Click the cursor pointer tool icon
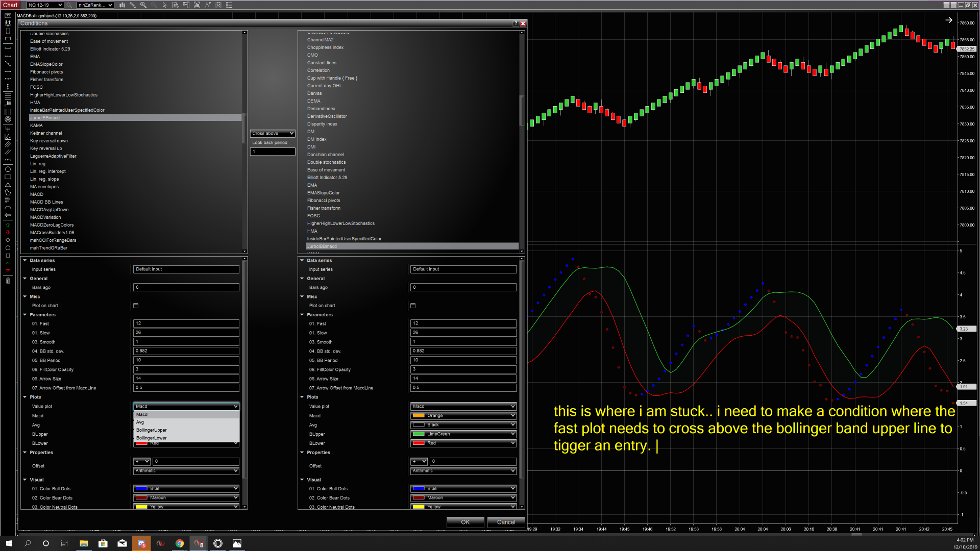This screenshot has width=980, height=551. (164, 5)
